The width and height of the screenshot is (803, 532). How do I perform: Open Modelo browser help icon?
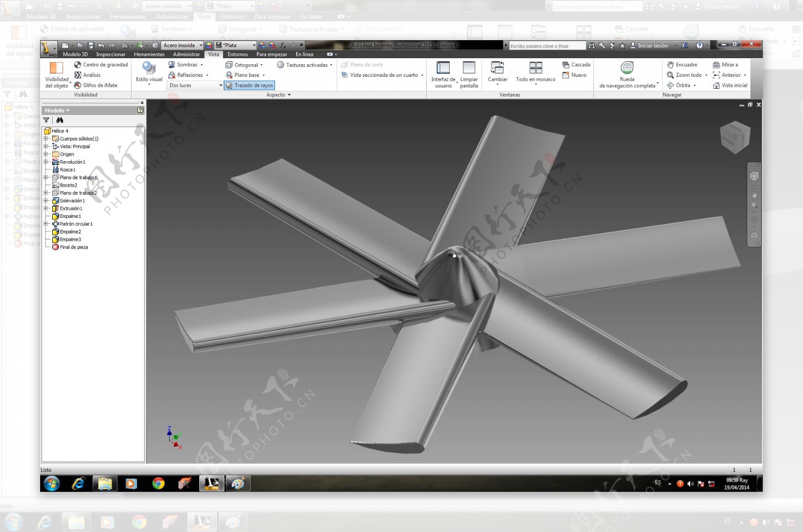(140, 110)
